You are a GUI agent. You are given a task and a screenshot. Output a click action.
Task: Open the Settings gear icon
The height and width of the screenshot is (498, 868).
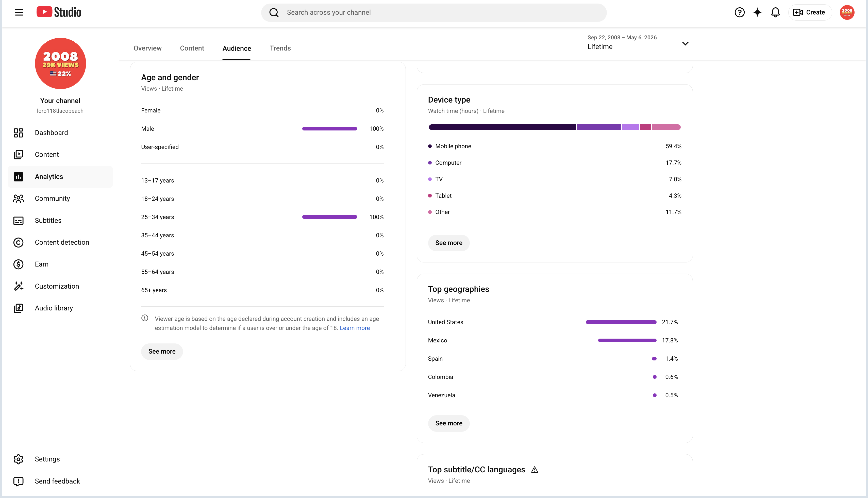(x=19, y=459)
